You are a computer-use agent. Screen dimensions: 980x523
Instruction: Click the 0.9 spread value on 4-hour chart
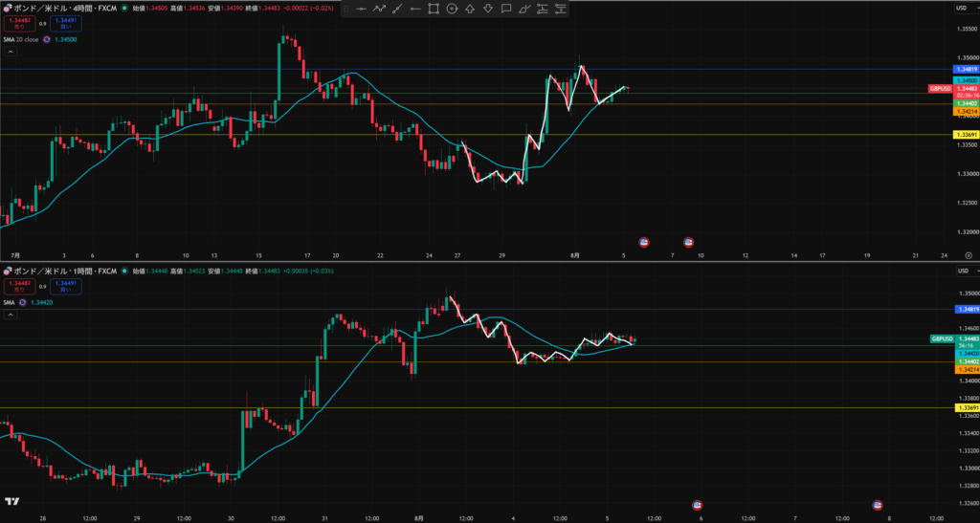pos(42,24)
